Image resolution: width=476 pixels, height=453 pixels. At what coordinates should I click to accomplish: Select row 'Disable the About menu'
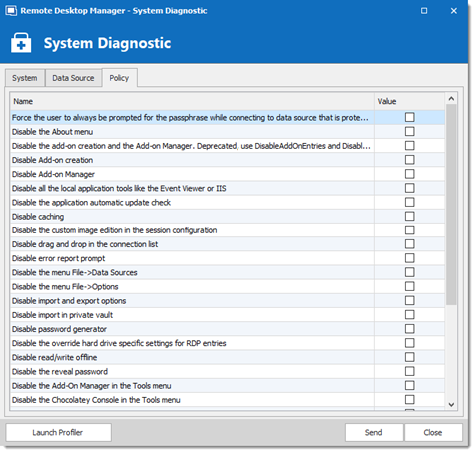(228, 132)
